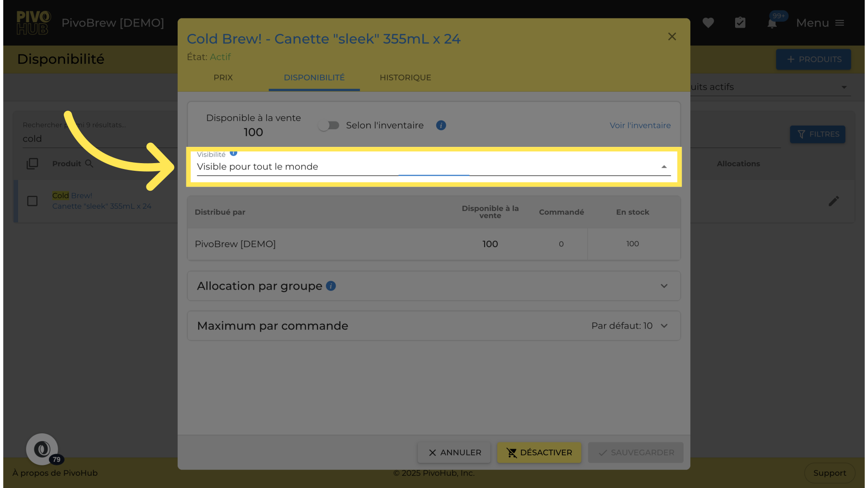
Task: Click the search icon beside Produit
Action: [x=89, y=164]
